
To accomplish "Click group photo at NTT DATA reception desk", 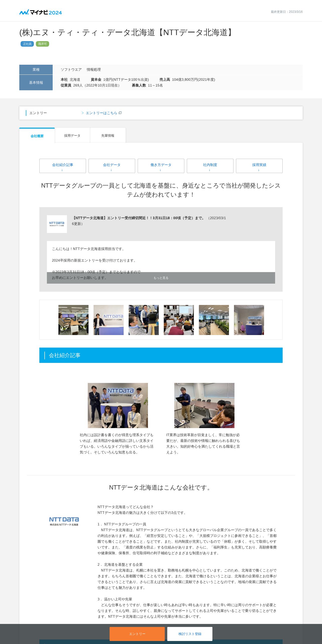I will coord(118,406).
